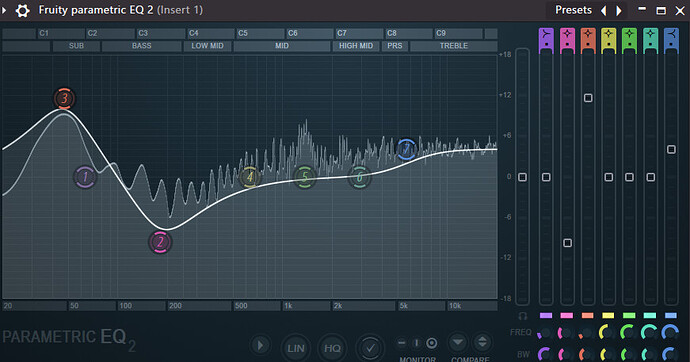Toggle the HQ high quality button
Screen dimensions: 690x362
(332, 348)
